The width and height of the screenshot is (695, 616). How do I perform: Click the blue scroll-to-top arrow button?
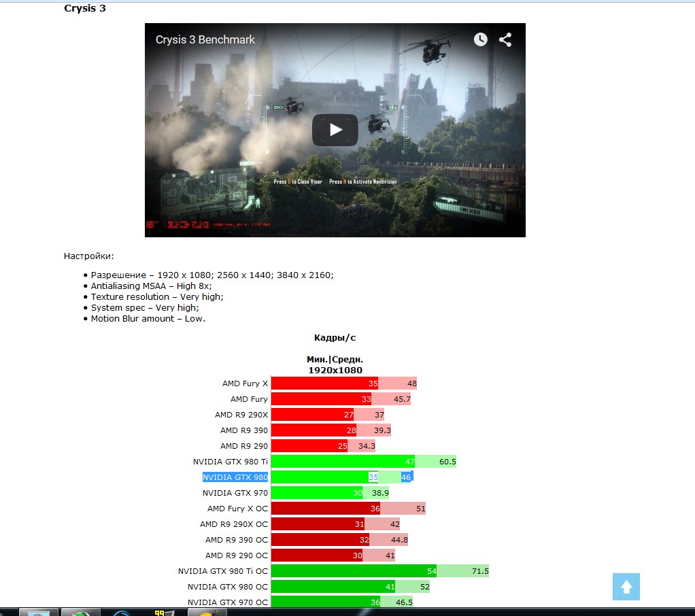626,587
